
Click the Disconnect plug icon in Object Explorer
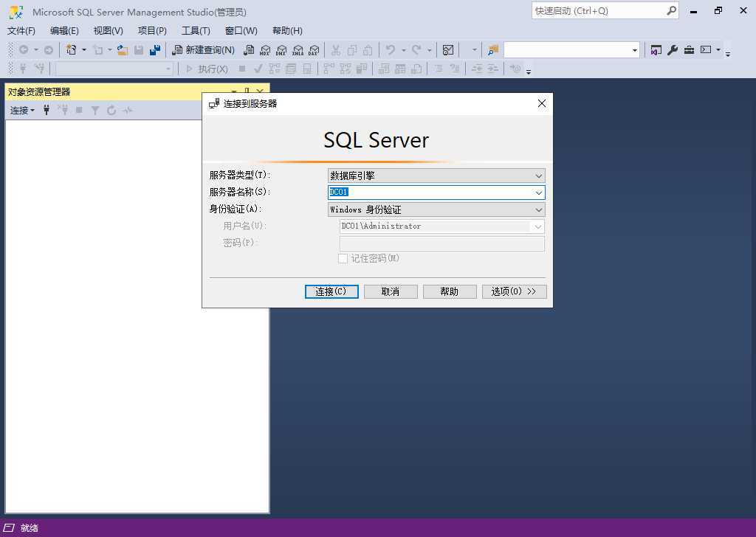[x=63, y=111]
